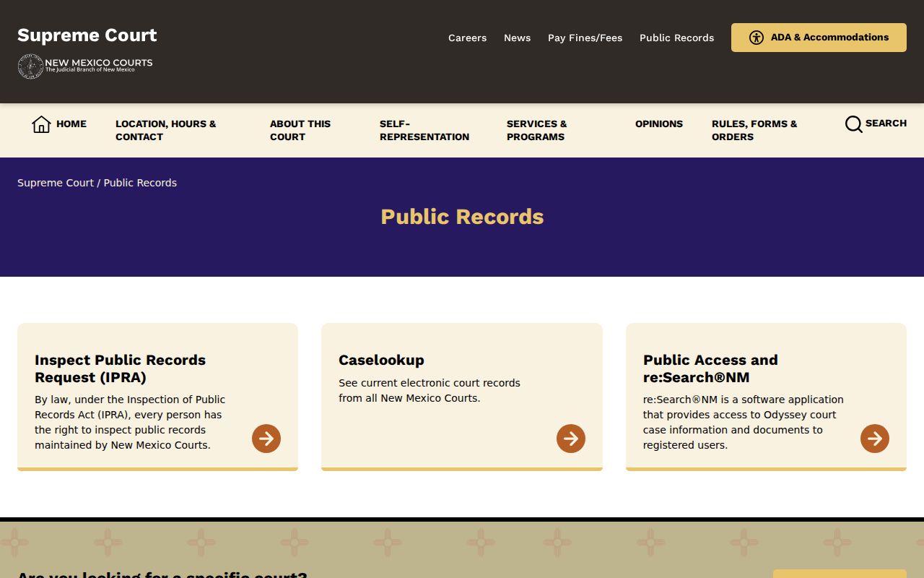Open Rules, Forms & Orders menu

coord(754,130)
